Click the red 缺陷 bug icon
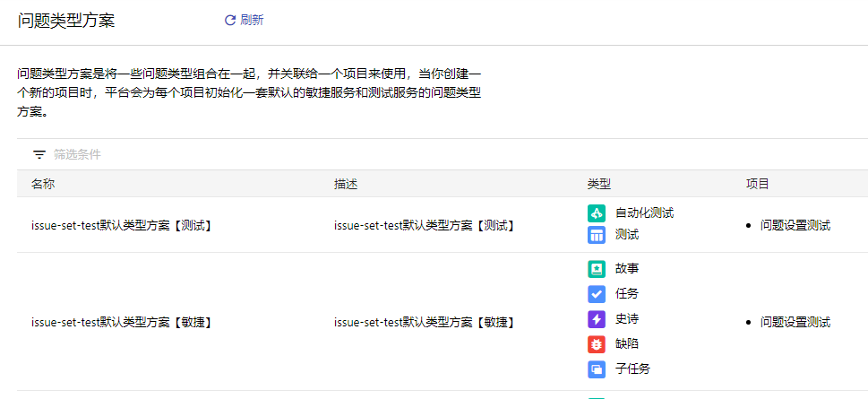This screenshot has height=399, width=868. 597,343
